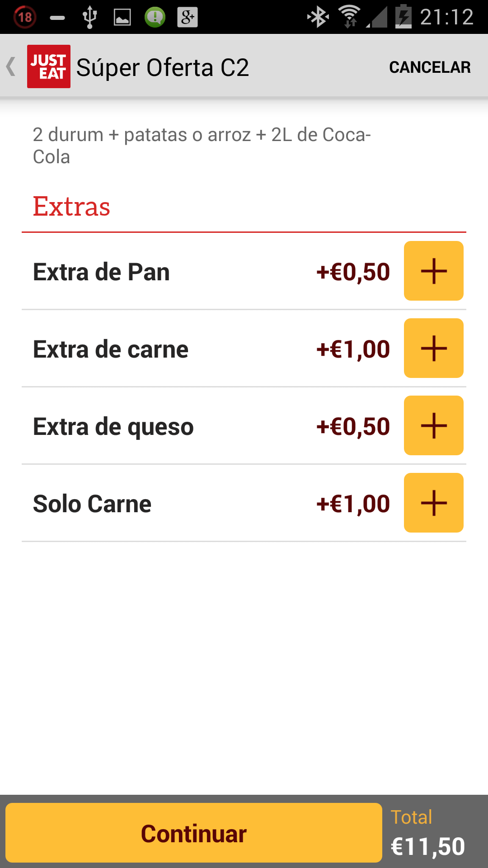
Task: Tap the image notification icon
Action: coord(122,17)
